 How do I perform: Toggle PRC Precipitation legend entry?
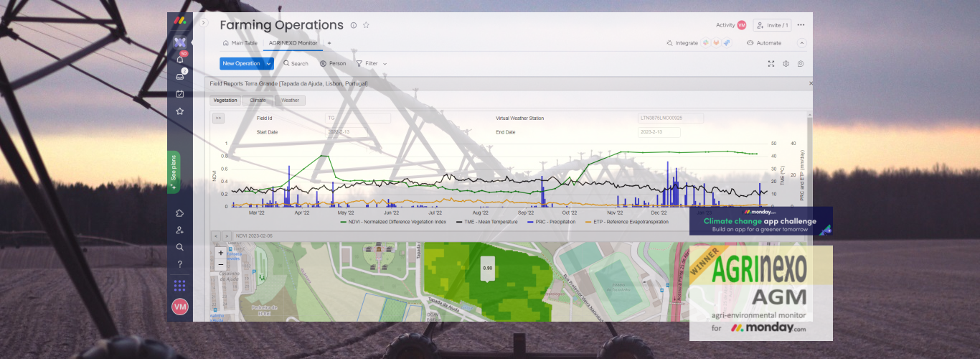pos(553,222)
